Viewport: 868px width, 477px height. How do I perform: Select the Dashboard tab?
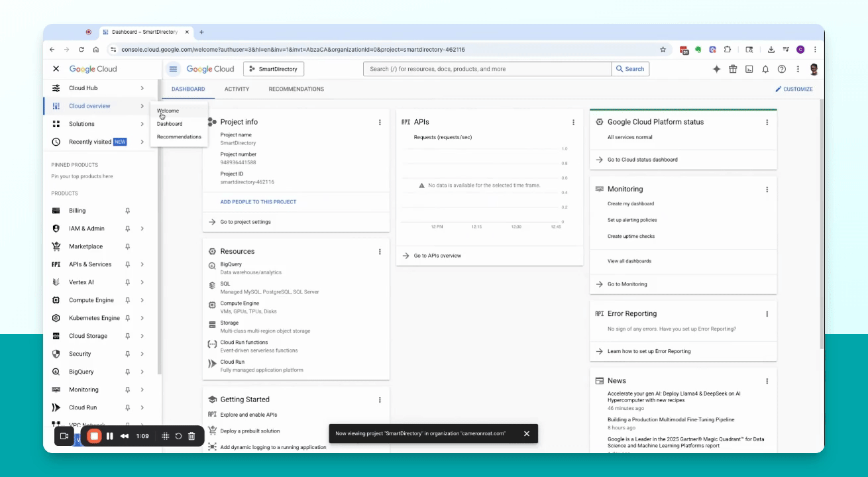tap(188, 89)
